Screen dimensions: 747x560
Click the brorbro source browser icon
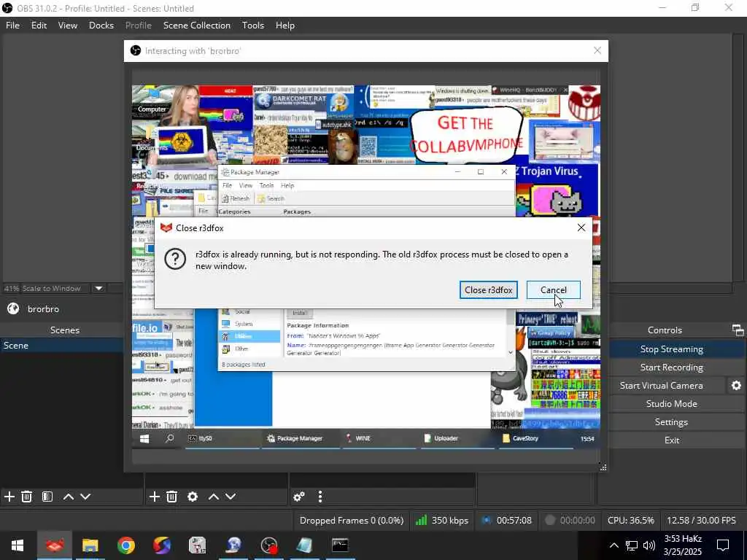pos(13,308)
